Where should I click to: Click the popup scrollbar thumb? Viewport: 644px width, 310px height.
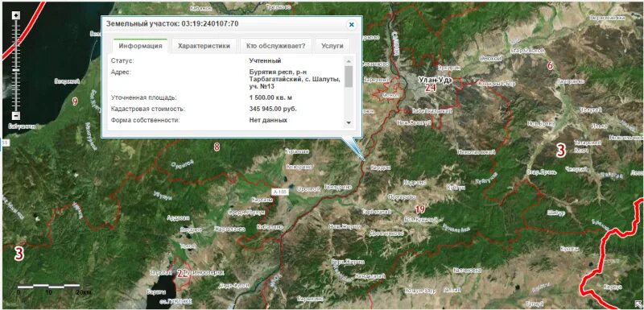click(349, 76)
